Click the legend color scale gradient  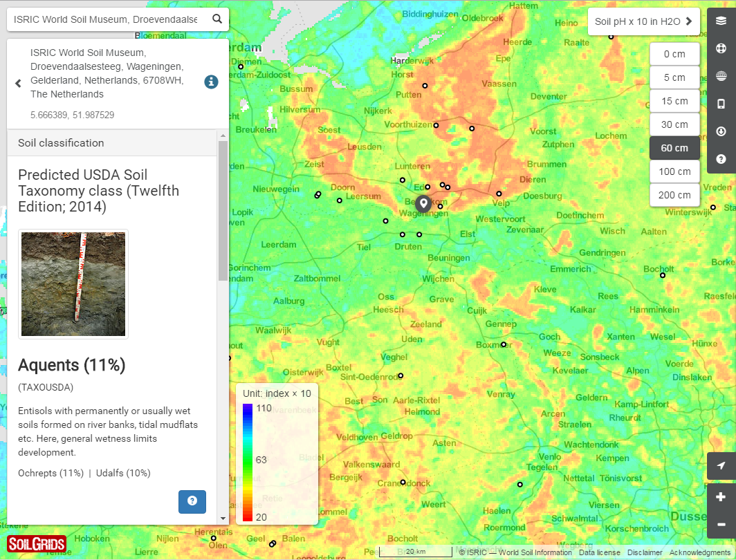point(248,460)
